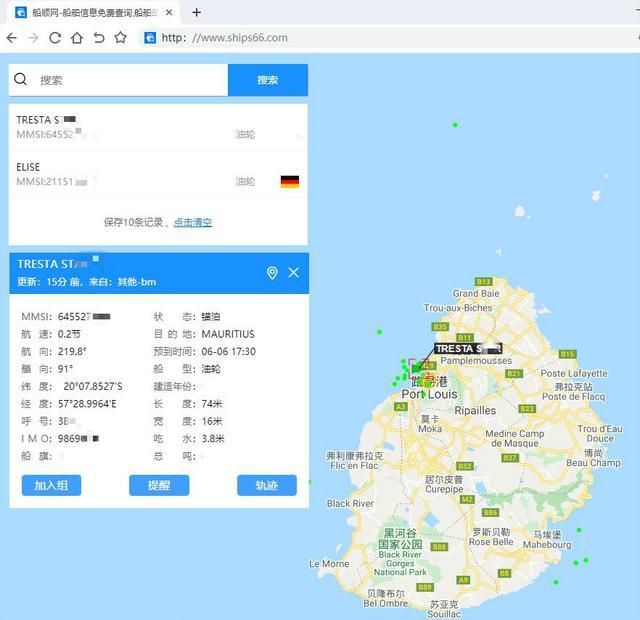Click the destination text MAURITIUS
640x620 pixels.
[228, 334]
